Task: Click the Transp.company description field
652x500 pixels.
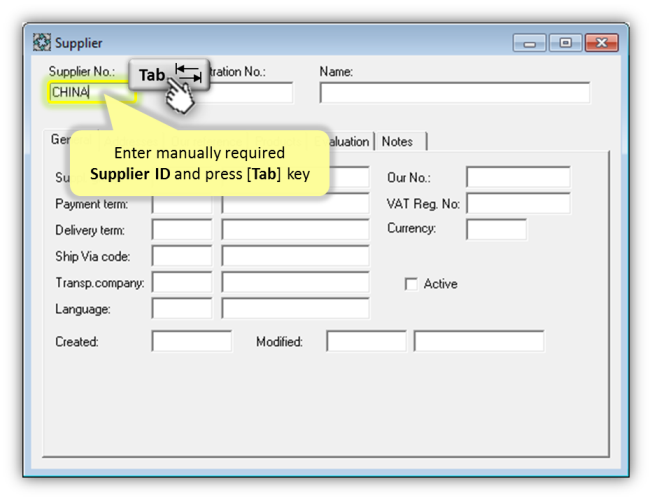Action: click(295, 282)
